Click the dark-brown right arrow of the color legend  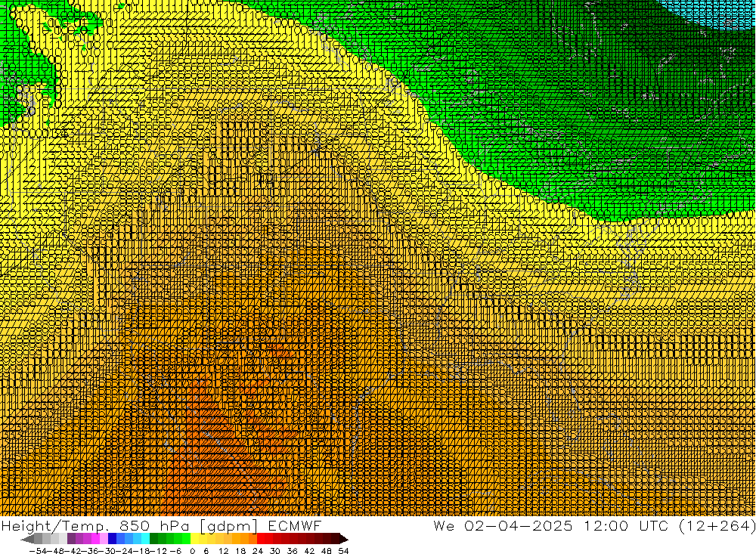[x=343, y=539]
